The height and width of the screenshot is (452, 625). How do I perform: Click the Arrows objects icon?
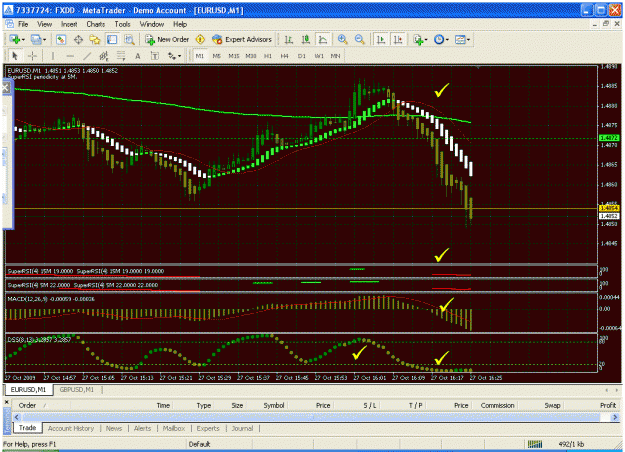click(172, 56)
